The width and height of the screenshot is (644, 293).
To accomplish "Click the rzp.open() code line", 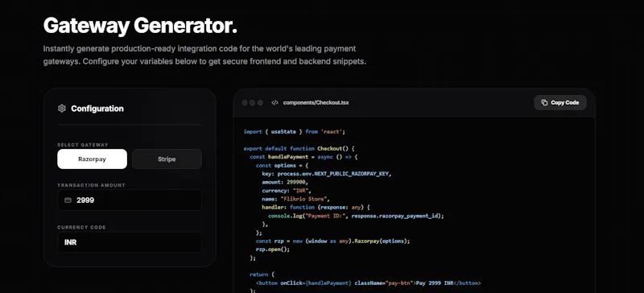I will point(273,250).
